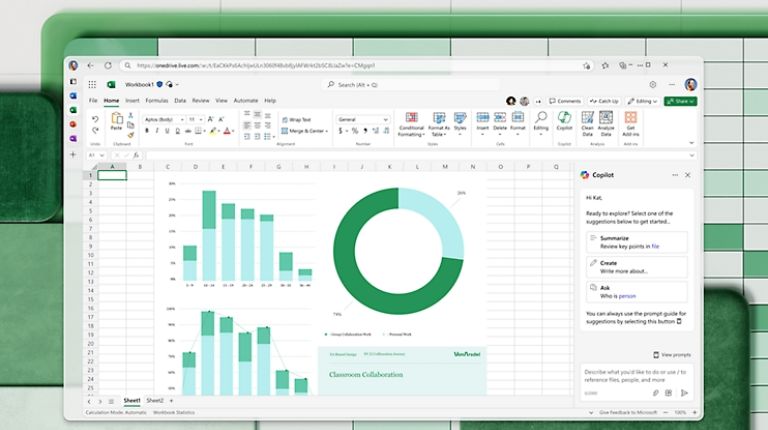
Task: Switch to the Sheet2 worksheet tab
Action: (155, 401)
